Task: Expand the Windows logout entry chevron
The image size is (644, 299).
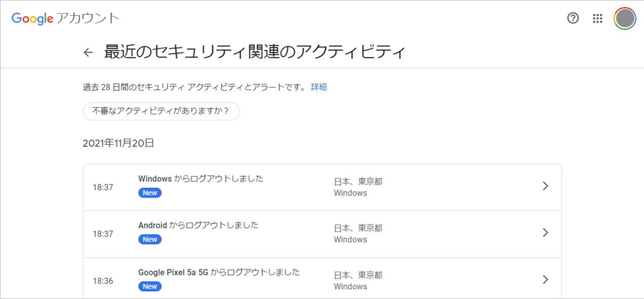Action: click(x=545, y=186)
